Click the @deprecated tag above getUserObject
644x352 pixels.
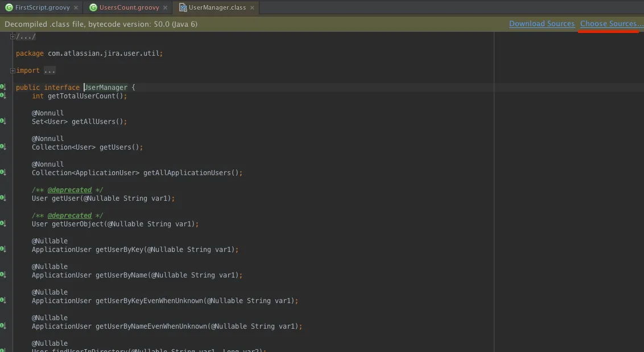tap(69, 215)
